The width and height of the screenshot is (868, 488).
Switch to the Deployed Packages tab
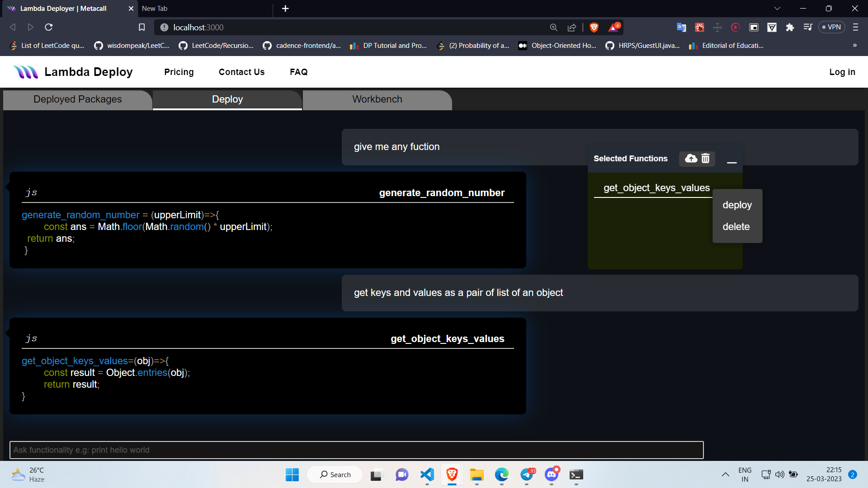[x=77, y=99]
